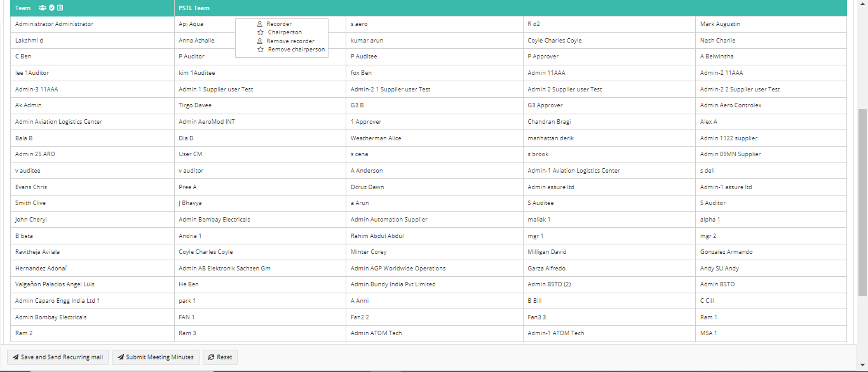Select the kim 1Auditee cell

point(261,73)
